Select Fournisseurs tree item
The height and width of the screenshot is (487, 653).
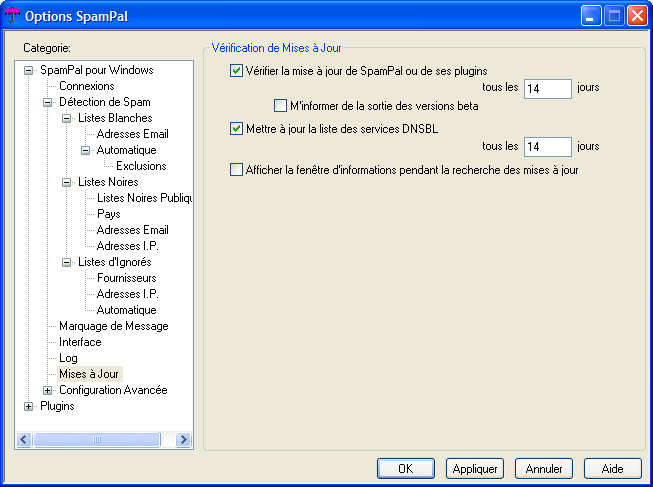127,278
